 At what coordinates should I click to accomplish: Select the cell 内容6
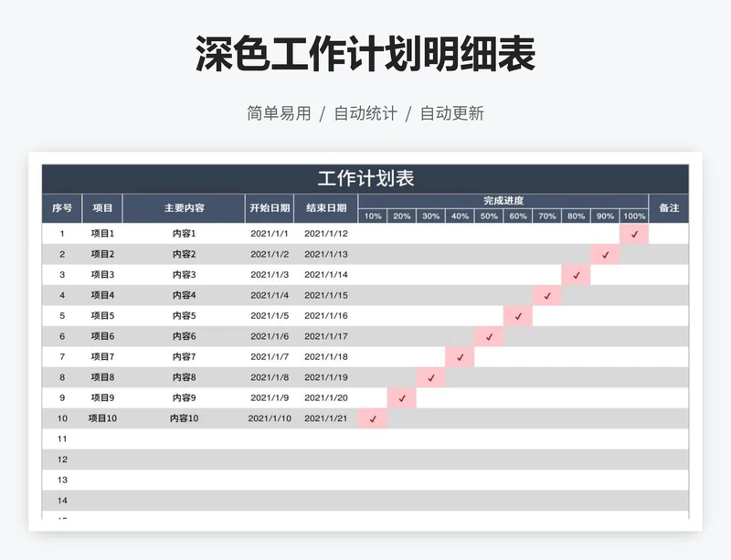click(x=184, y=336)
